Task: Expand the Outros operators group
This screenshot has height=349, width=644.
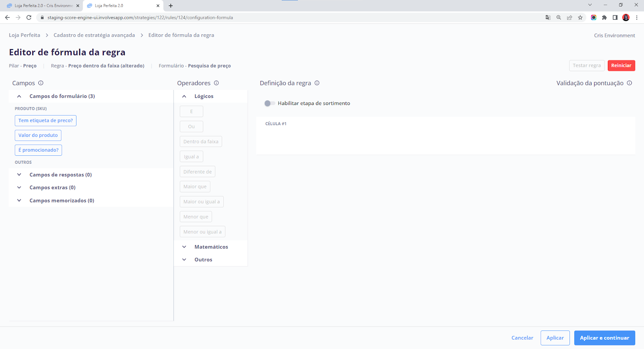Action: pyautogui.click(x=184, y=260)
